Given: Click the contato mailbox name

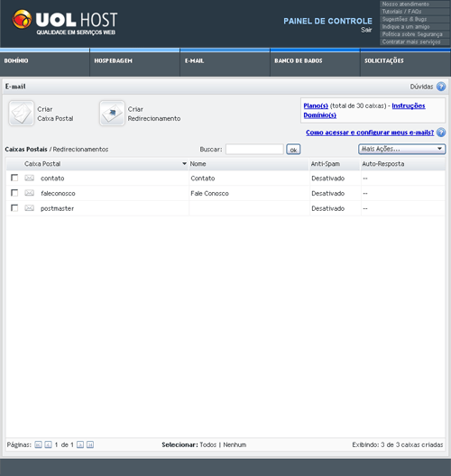Looking at the screenshot, I should (52, 178).
